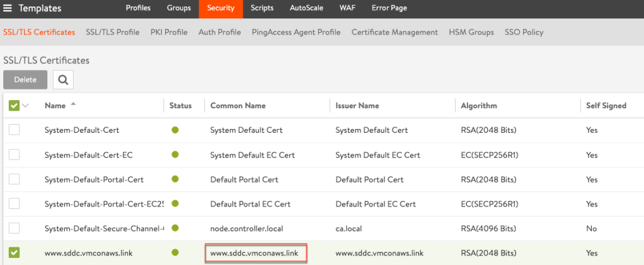Click status dot for System-Default-Cert-EC
The image size is (644, 265).
click(175, 155)
